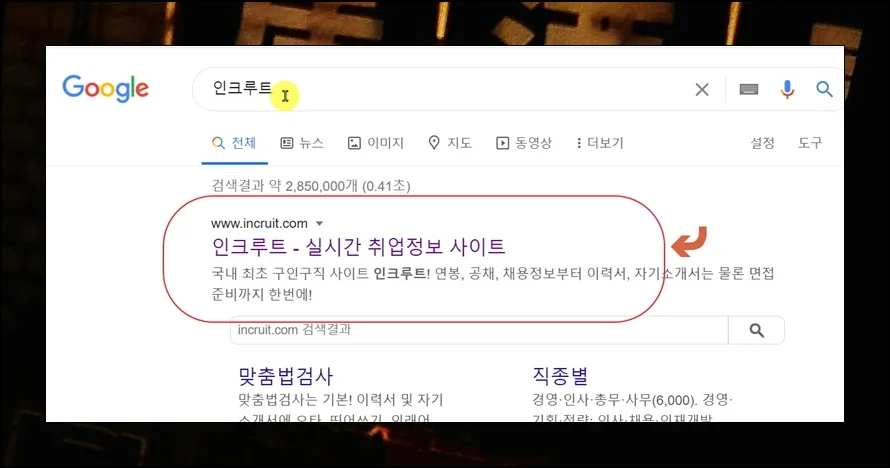Screen dimensions: 890x468
Task: Click the incruit.com site search magnifier button
Action: 756,330
